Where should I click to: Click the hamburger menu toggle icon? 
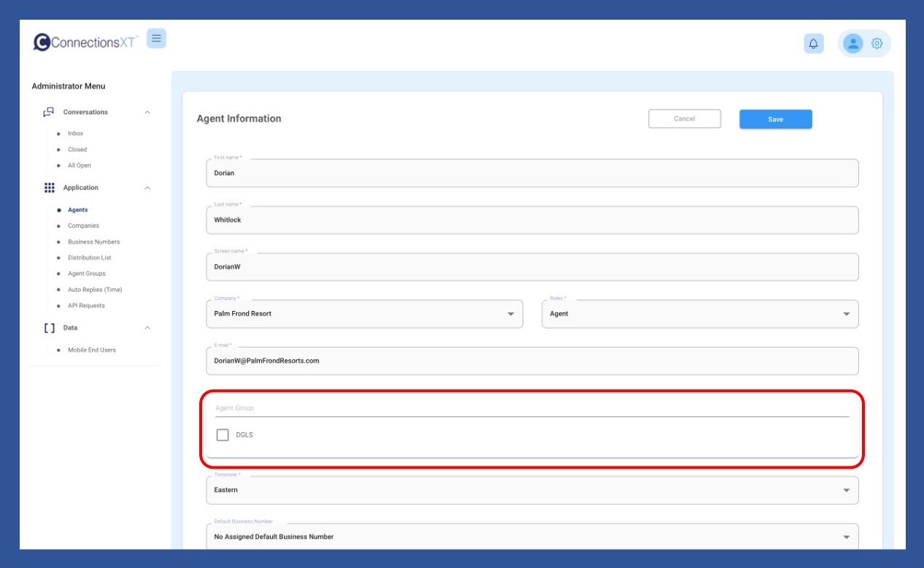156,39
